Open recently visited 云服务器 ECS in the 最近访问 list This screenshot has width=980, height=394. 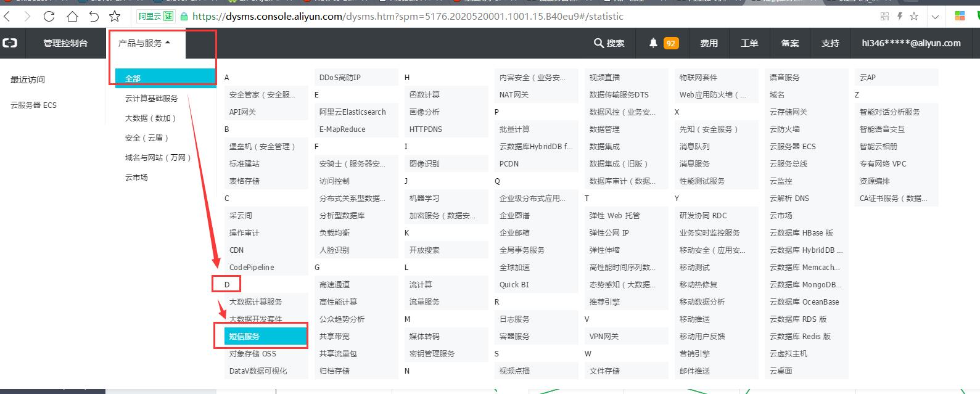coord(33,105)
